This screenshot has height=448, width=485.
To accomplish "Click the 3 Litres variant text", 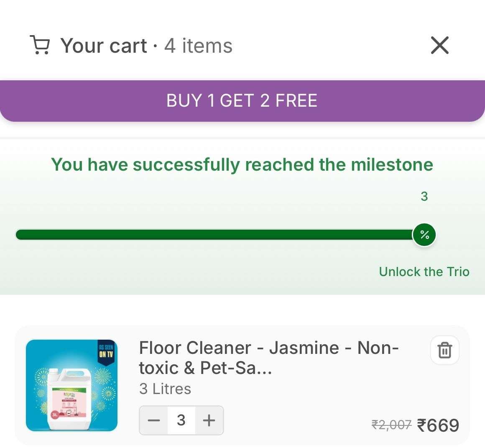I will click(165, 389).
